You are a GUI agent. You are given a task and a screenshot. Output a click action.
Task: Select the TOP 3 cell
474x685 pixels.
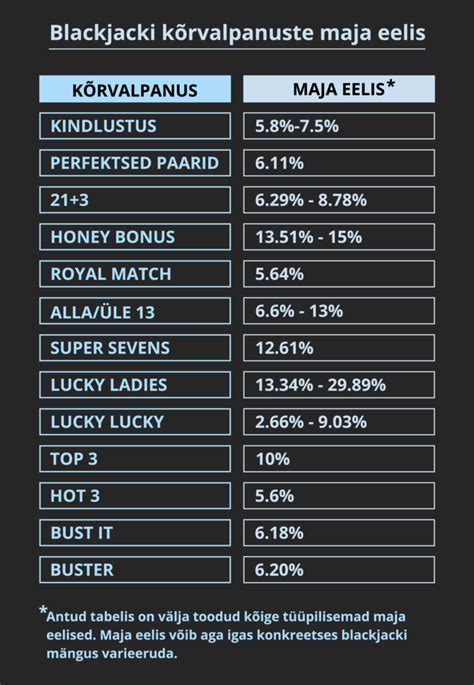pos(135,459)
